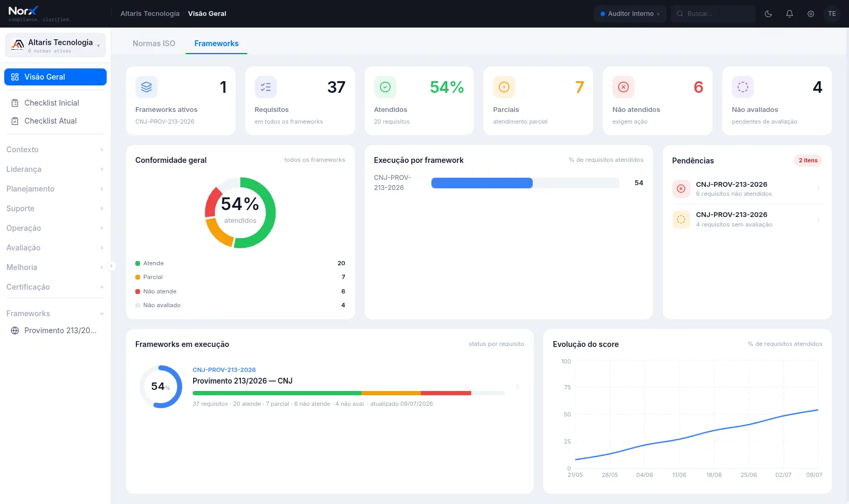849x504 pixels.
Task: Open settings gear icon in header
Action: coord(811,14)
